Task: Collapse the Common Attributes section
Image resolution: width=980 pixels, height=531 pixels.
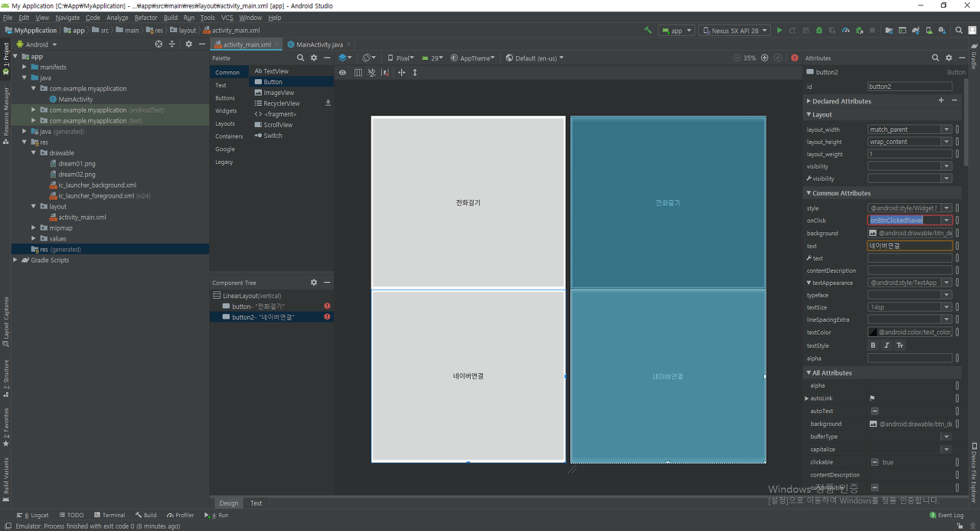Action: (x=808, y=193)
